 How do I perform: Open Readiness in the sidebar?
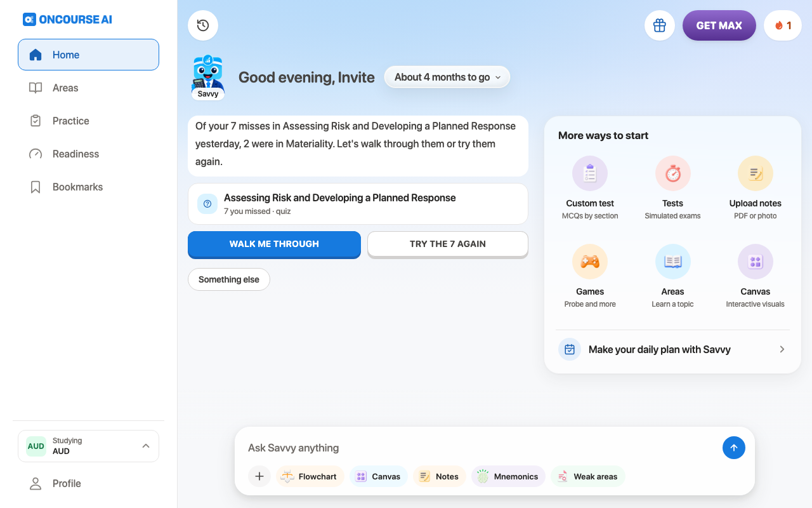pyautogui.click(x=88, y=154)
